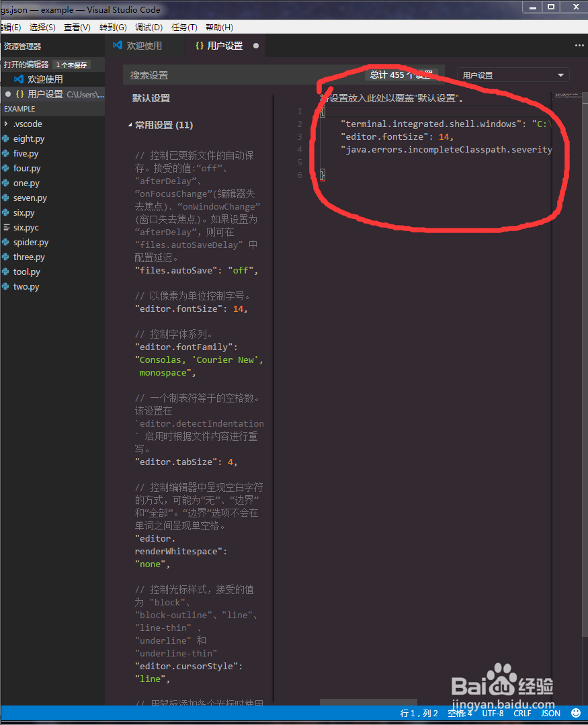Open the 选择(S) menu
The width and height of the screenshot is (588, 725).
42,28
